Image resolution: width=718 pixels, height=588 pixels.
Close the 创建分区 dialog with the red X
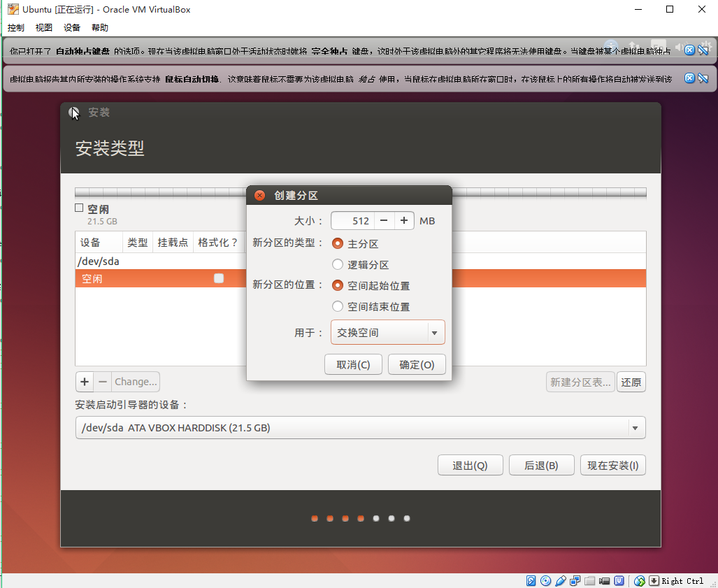coord(259,196)
